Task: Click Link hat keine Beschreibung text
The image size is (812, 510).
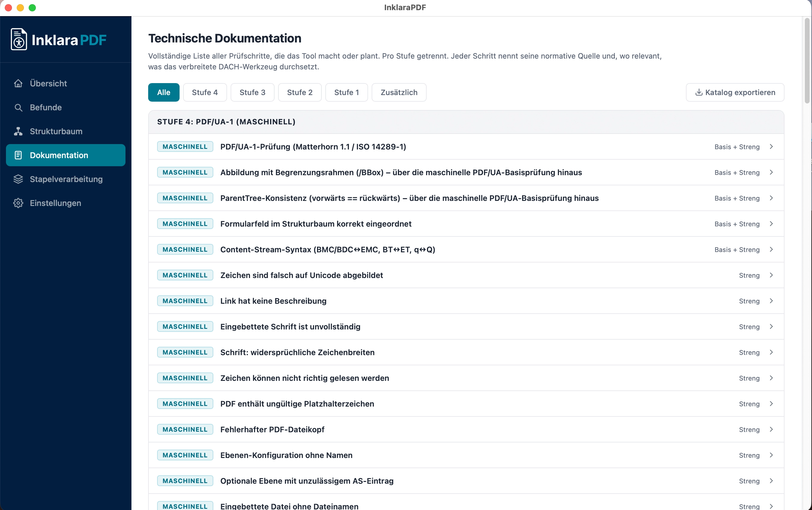Action: pyautogui.click(x=273, y=301)
